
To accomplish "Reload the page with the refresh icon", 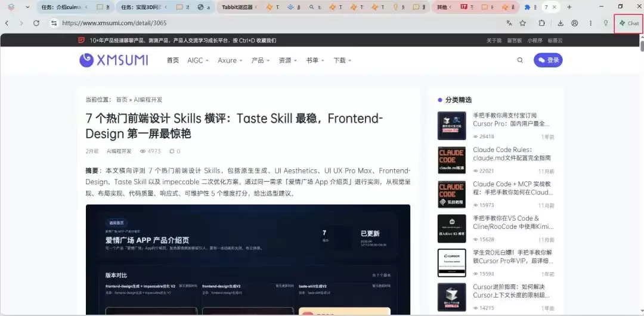I will pos(36,23).
